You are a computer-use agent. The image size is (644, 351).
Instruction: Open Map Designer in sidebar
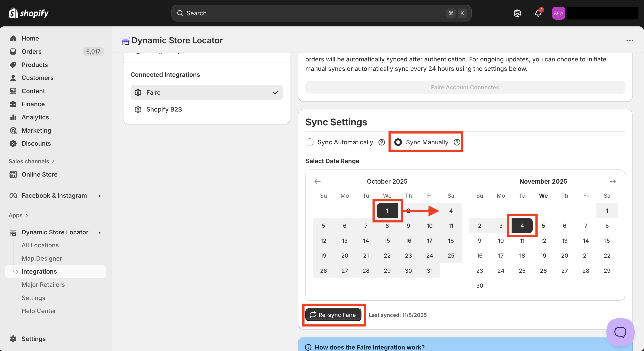[42, 258]
